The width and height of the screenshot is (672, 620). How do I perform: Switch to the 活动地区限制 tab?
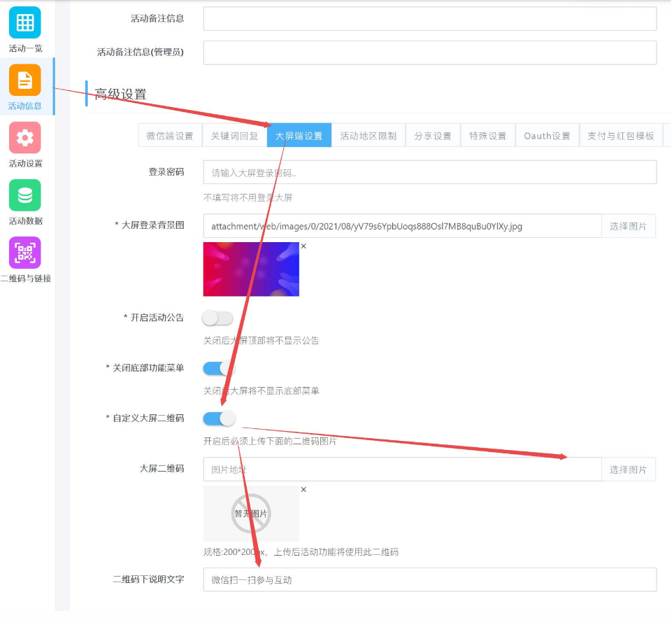(368, 136)
